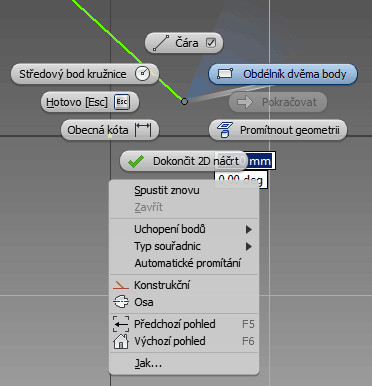372x386 pixels.
Task: Click Výchozí pohled home icon
Action: pos(121,341)
